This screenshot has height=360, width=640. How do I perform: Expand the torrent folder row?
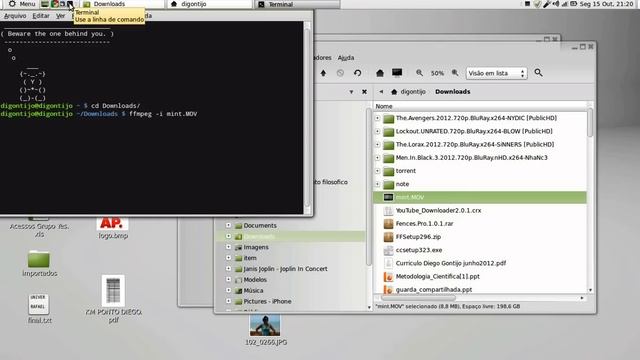pos(378,171)
